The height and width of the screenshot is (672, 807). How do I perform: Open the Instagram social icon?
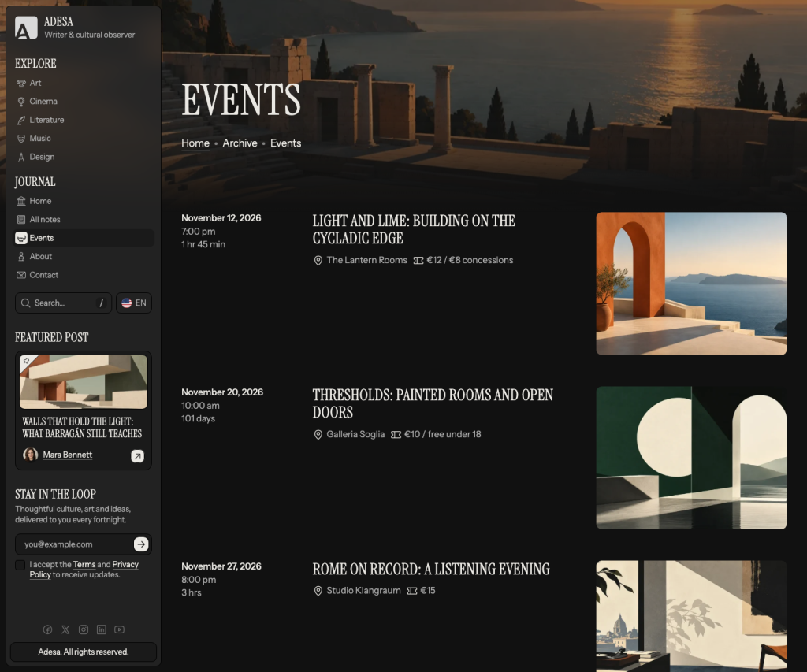point(84,629)
